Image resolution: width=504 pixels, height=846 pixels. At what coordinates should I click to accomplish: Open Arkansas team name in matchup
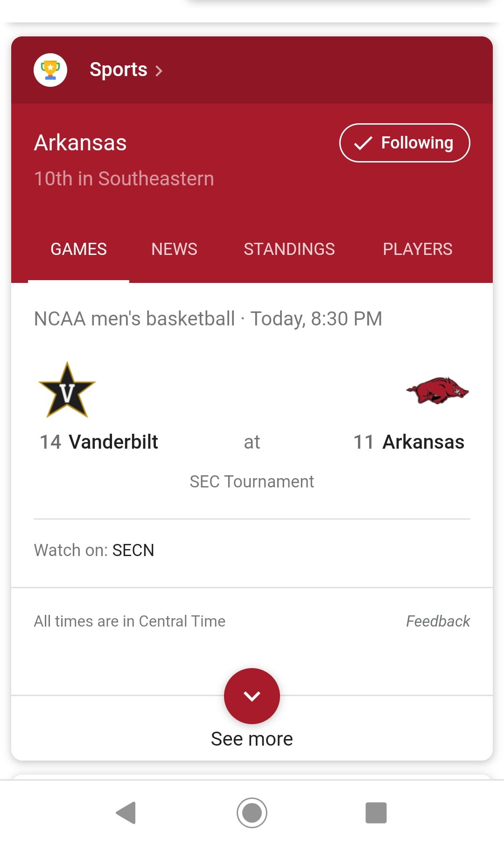click(423, 442)
